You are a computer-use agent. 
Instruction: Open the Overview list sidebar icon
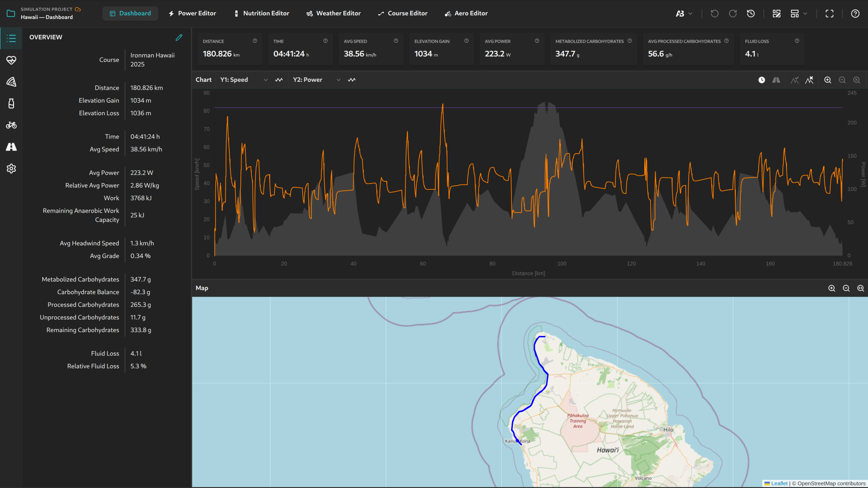[x=11, y=39]
